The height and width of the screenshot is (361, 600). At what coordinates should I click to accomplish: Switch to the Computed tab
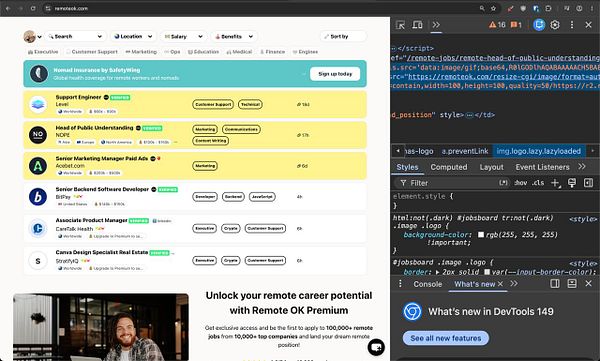point(449,167)
